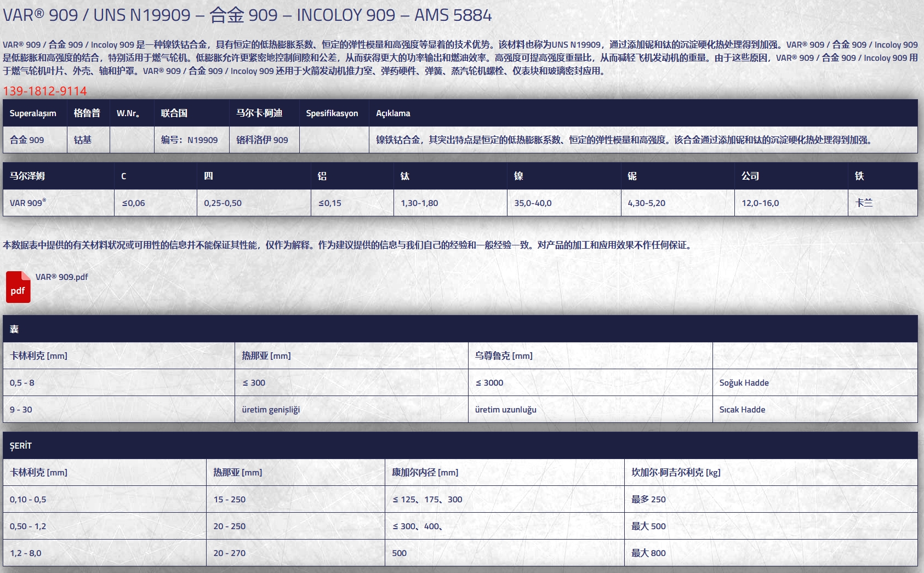
Task: Select the VAR 909® composition row label
Action: click(59, 203)
